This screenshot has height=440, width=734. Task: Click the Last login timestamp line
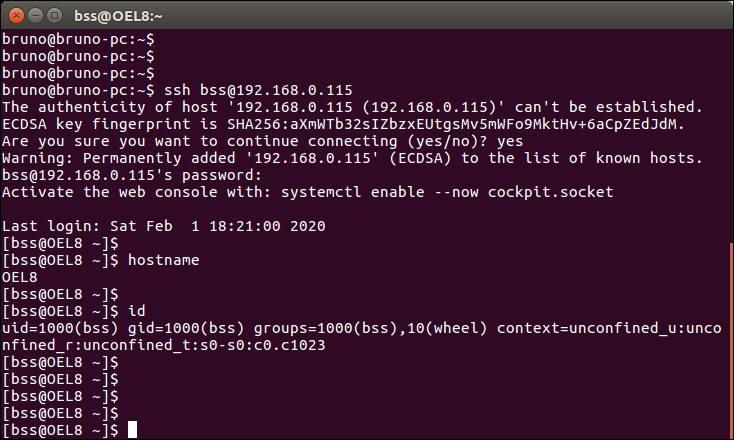(164, 226)
